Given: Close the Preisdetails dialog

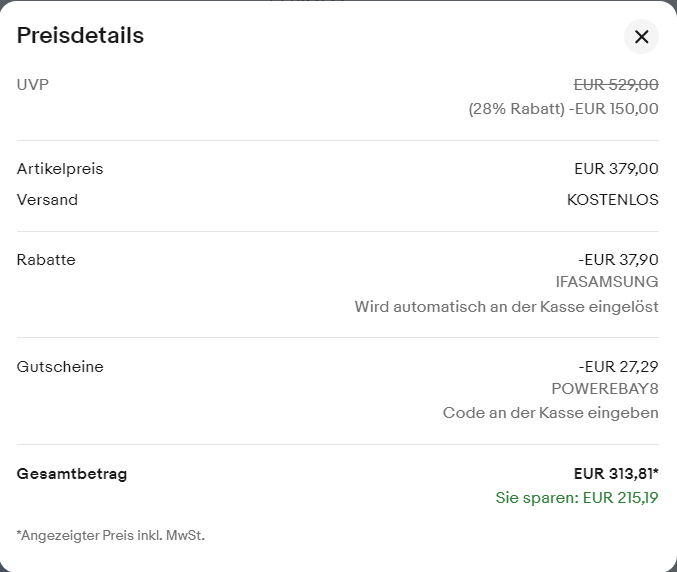Looking at the screenshot, I should (641, 37).
